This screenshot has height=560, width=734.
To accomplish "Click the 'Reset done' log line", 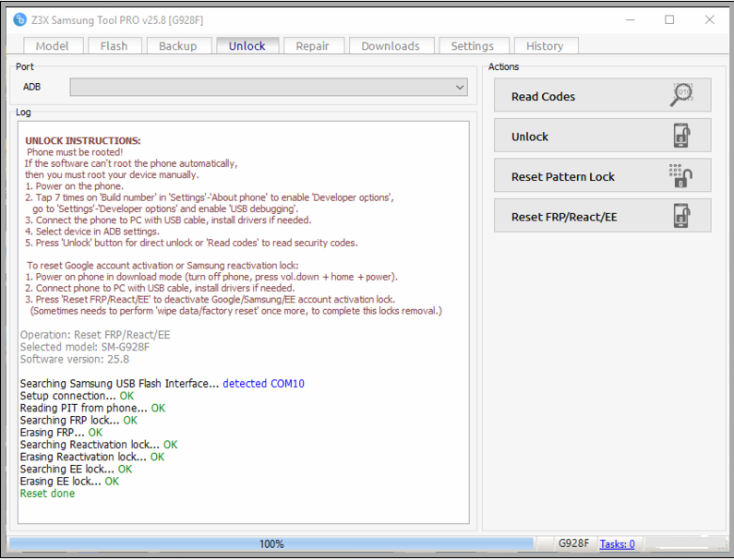I will click(x=47, y=494).
